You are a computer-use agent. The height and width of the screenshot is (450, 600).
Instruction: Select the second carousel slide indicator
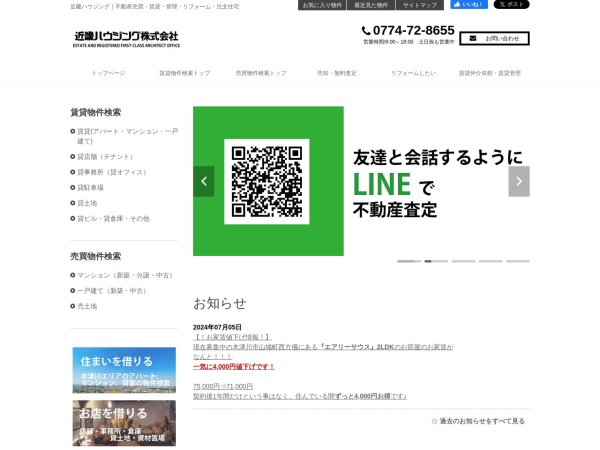436,261
